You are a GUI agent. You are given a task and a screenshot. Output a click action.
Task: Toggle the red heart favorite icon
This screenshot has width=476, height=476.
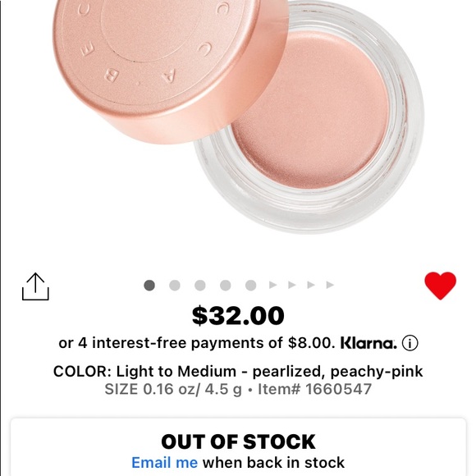[440, 286]
